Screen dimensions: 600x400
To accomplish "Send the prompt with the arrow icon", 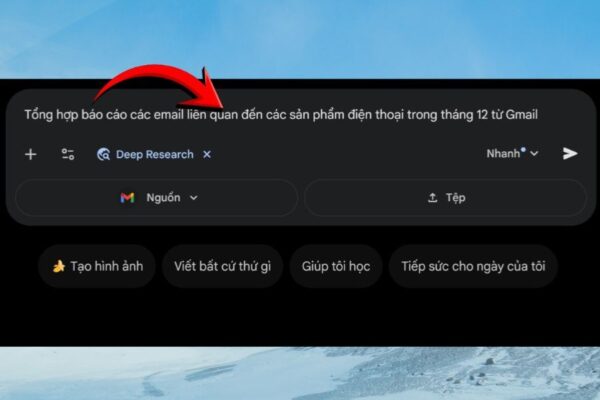I will (570, 153).
